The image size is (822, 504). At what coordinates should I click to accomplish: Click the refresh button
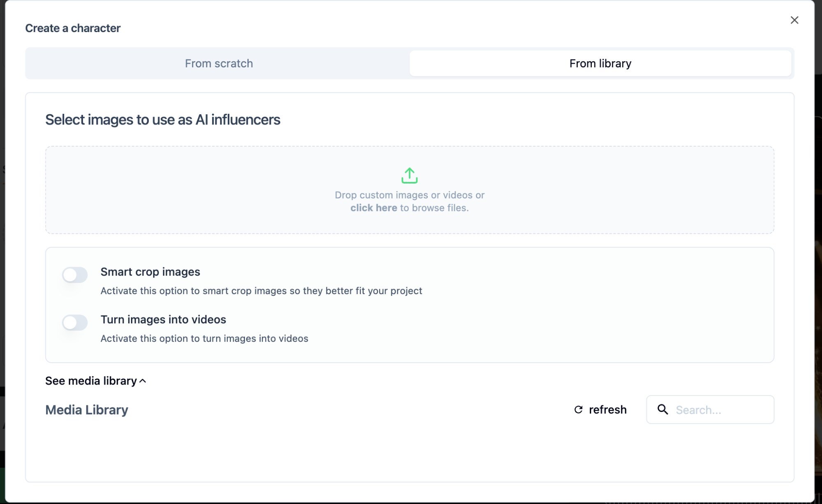pyautogui.click(x=600, y=410)
